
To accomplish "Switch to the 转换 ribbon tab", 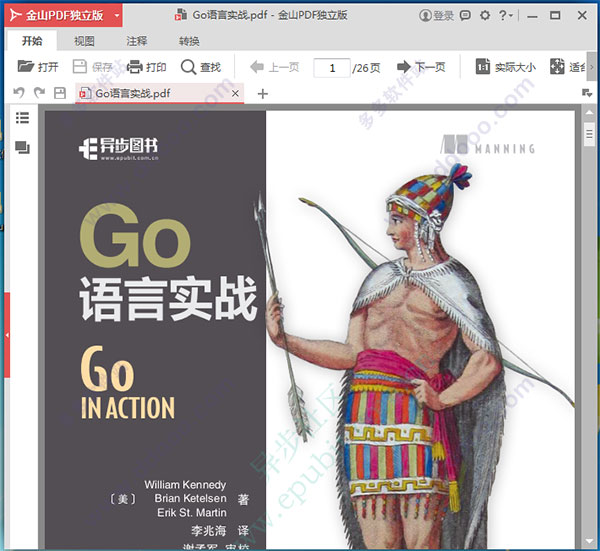I will (189, 41).
